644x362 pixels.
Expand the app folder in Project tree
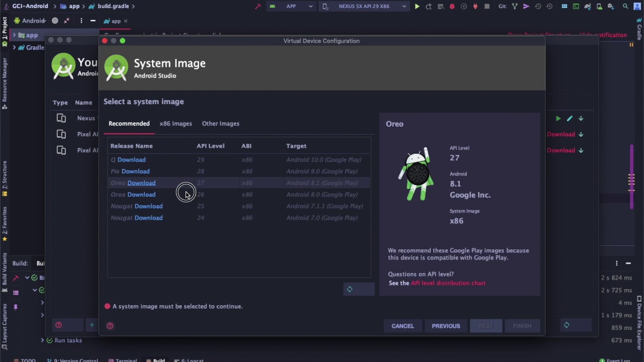tap(14, 35)
